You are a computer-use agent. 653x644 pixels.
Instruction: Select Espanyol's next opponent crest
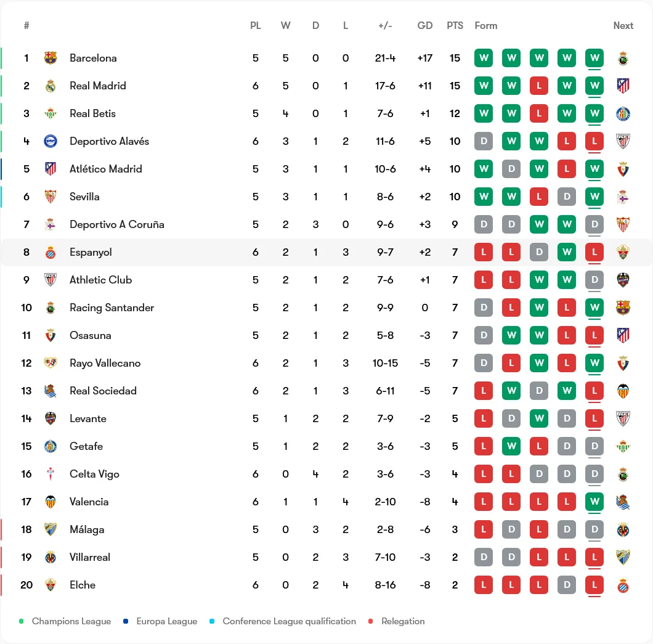click(x=623, y=252)
